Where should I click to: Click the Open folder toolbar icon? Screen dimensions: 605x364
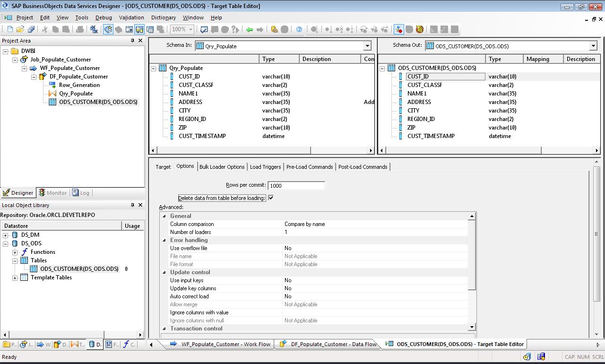20,29
